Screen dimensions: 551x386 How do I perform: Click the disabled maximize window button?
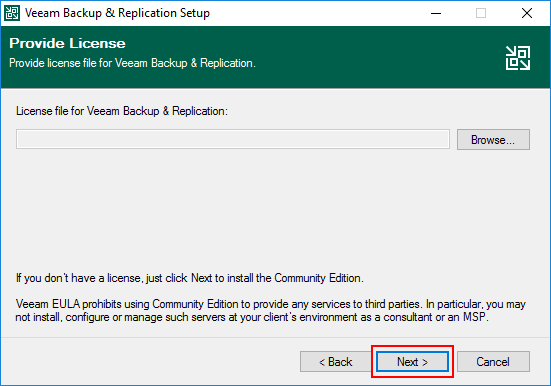pos(481,13)
